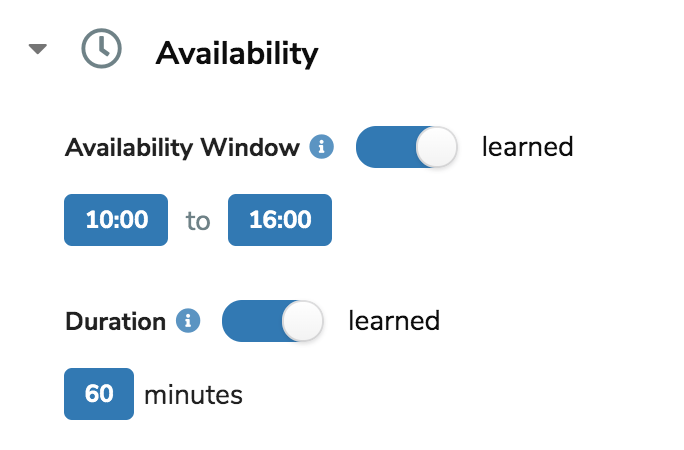Open the 16:00 end time picker
Viewport: 684px width, 450px height.
click(x=280, y=220)
